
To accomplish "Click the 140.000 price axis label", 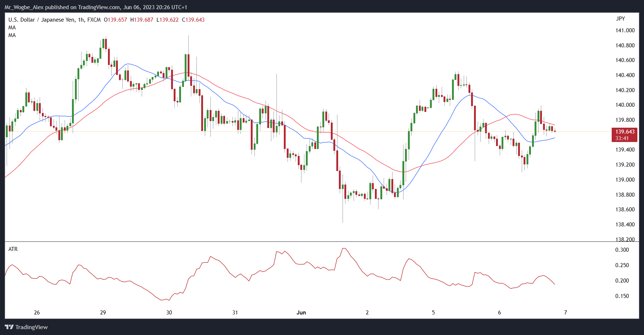I will point(625,105).
